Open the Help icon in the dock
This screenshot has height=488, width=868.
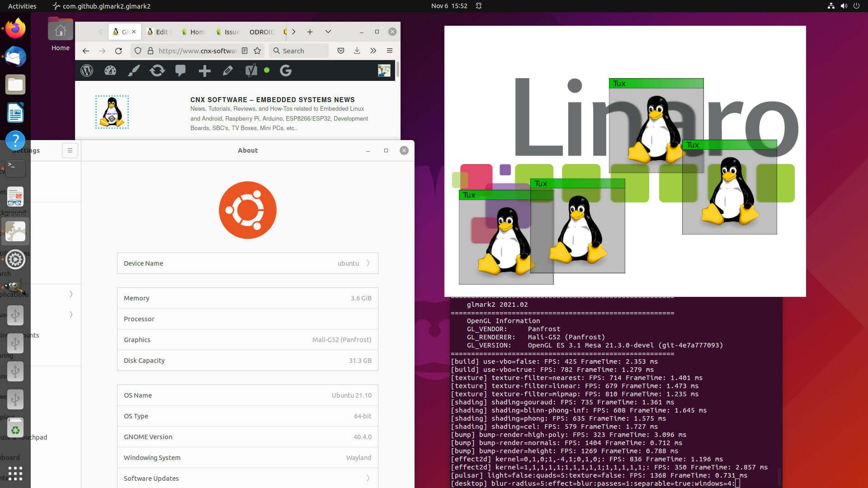coord(15,141)
